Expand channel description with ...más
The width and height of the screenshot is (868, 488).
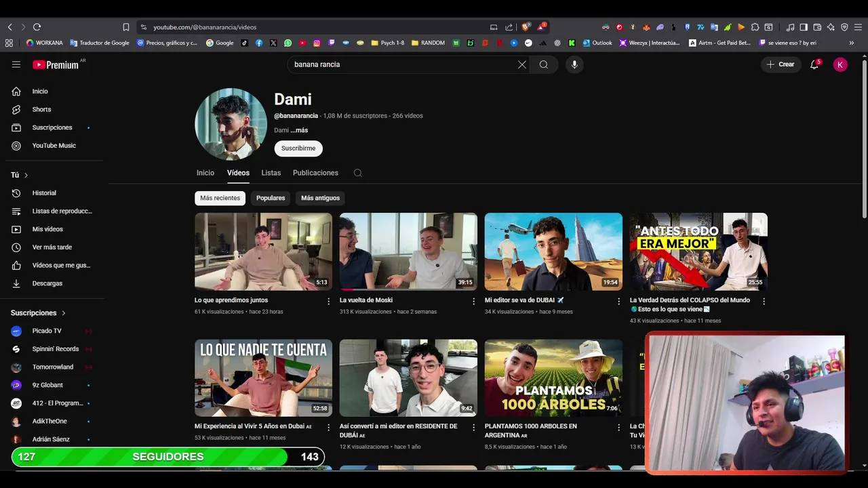pos(299,130)
